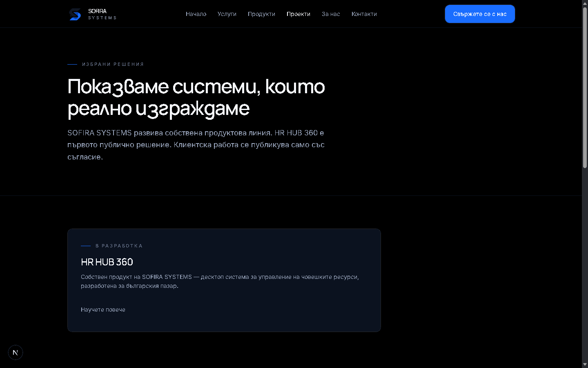Image resolution: width=588 pixels, height=368 pixels.
Task: Open the Услуги menu item
Action: click(x=227, y=14)
